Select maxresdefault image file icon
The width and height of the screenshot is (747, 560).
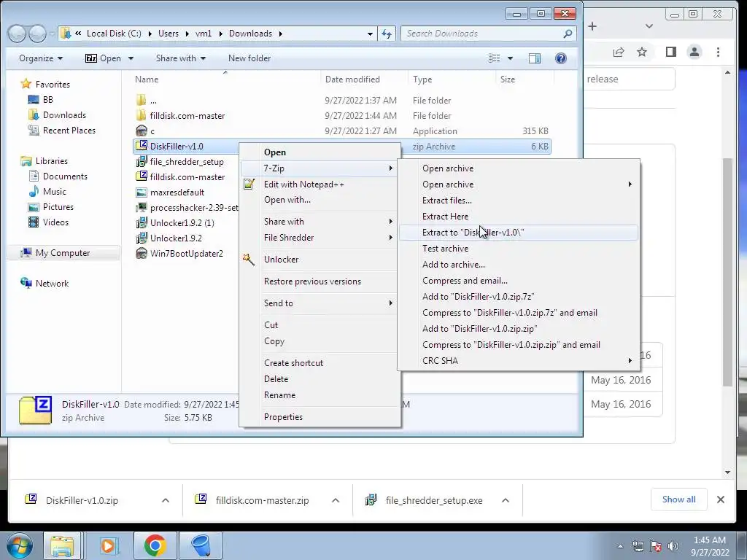[x=141, y=192]
